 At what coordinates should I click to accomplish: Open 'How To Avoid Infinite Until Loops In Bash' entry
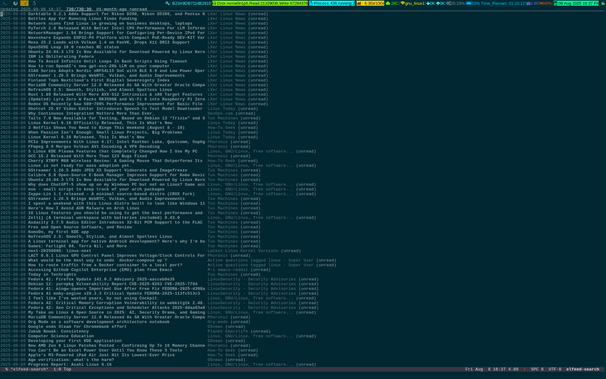point(107,61)
